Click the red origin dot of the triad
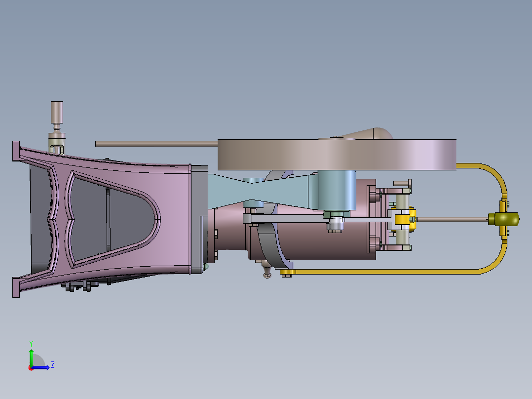The height and width of the screenshot is (399, 532). (x=31, y=368)
